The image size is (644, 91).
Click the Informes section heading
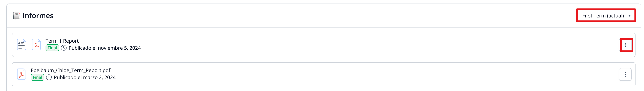[38, 16]
